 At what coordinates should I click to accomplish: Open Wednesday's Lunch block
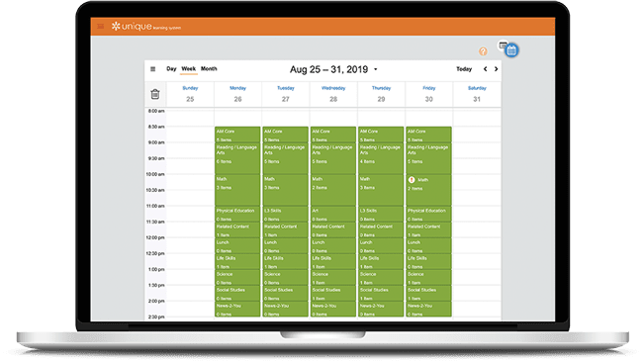point(333,245)
